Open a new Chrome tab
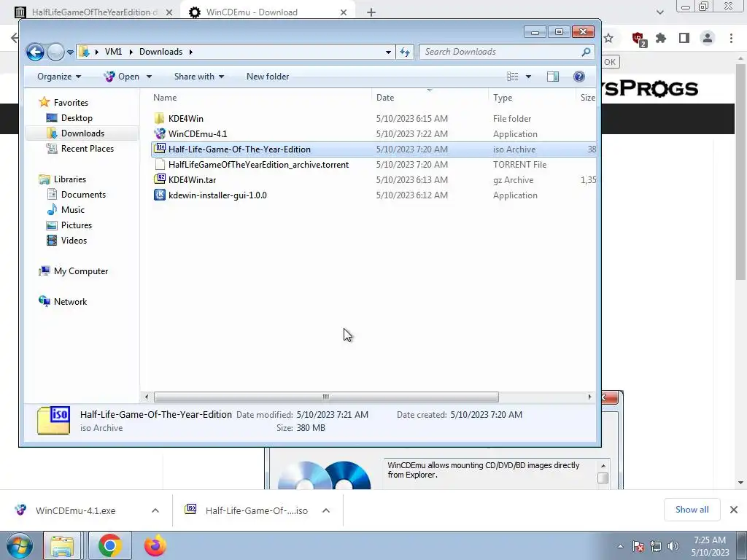 pos(371,12)
